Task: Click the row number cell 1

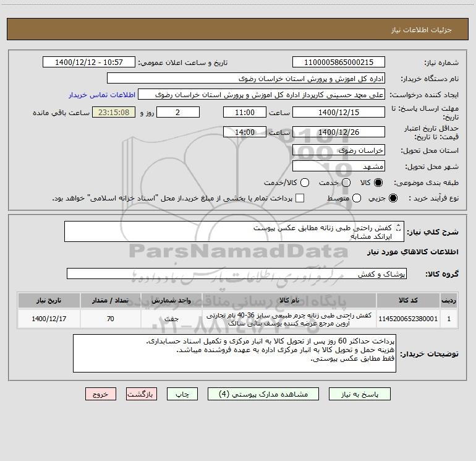Action: (449, 319)
